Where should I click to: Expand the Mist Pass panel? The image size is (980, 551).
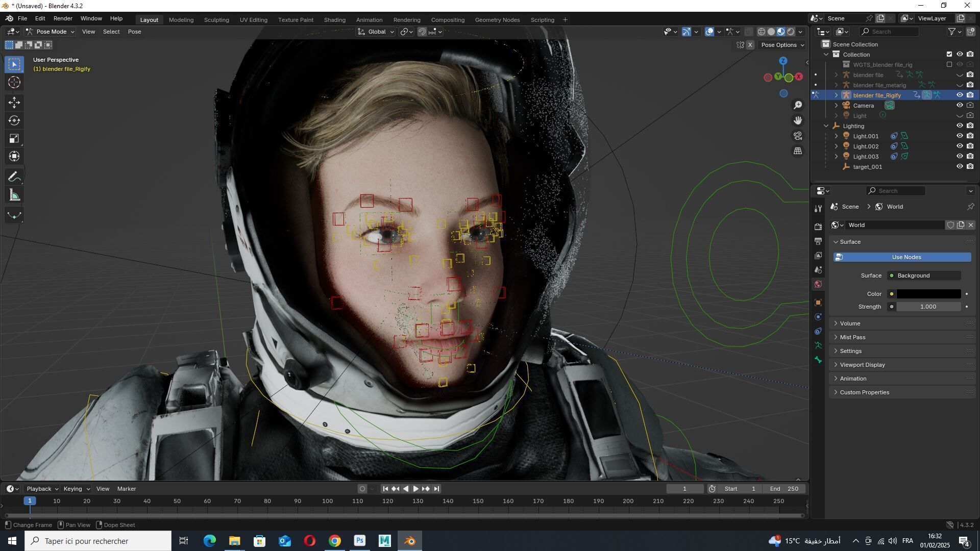tap(852, 337)
